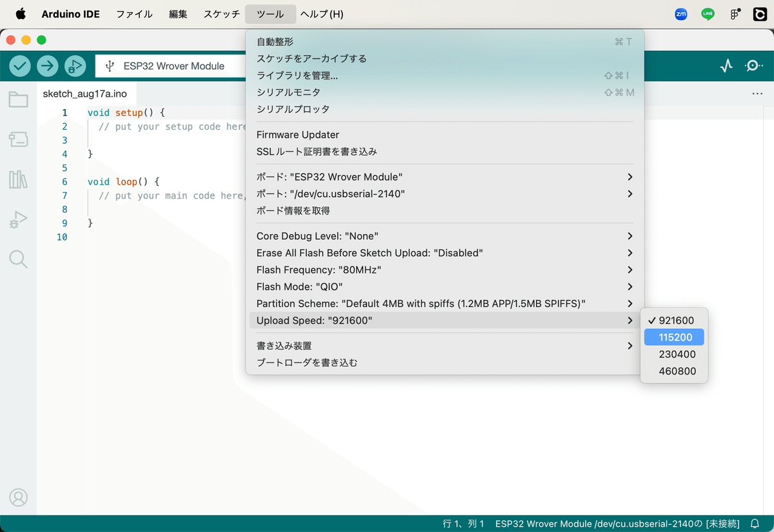Choose 自動整形 from the menu

point(445,41)
